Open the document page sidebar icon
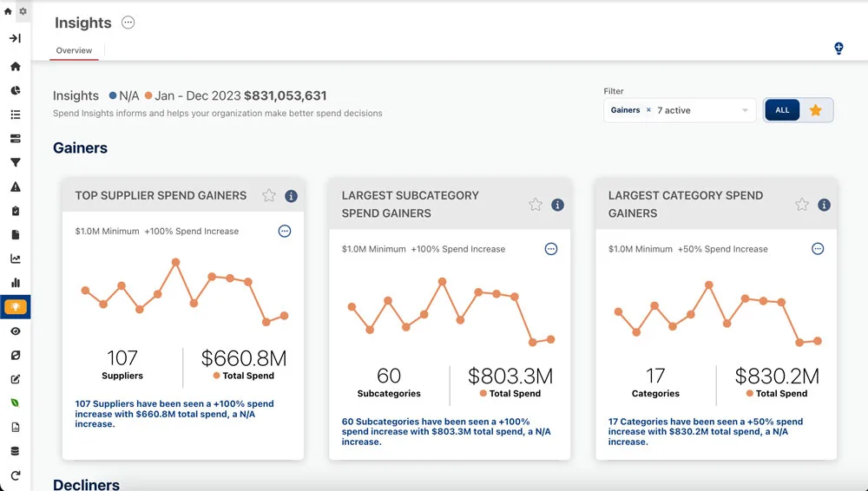The image size is (868, 491). [16, 235]
